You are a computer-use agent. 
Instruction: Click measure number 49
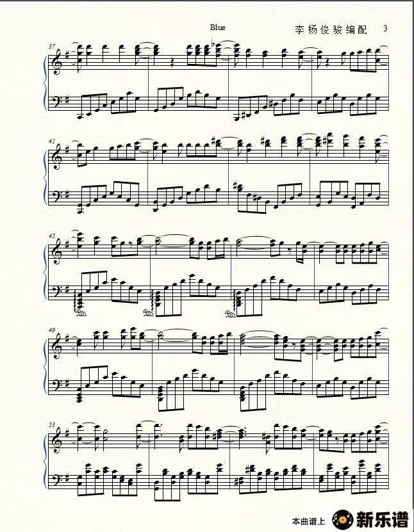(x=52, y=330)
